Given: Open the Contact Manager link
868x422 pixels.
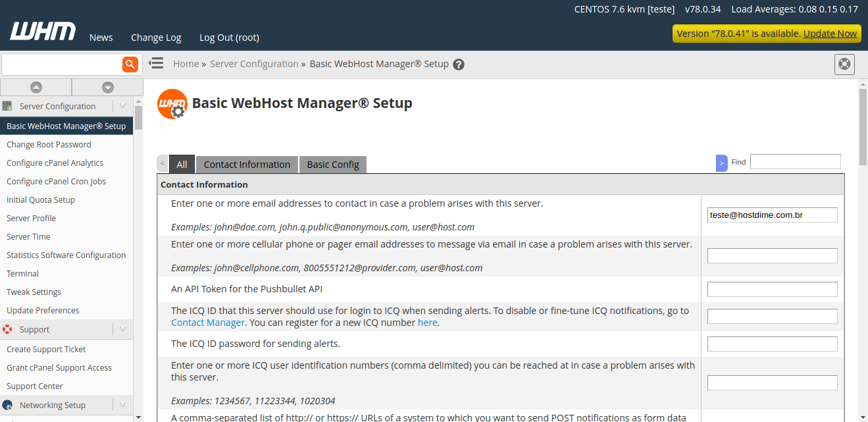Looking at the screenshot, I should (x=208, y=323).
